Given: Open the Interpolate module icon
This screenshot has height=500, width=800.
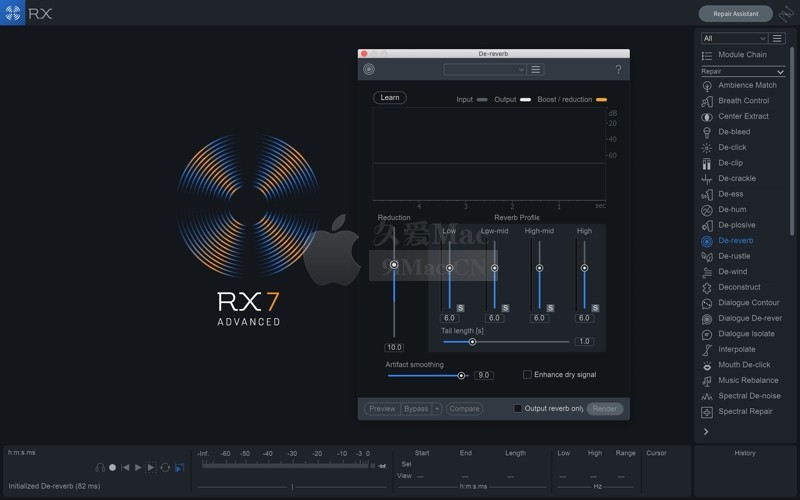Looking at the screenshot, I should click(707, 351).
